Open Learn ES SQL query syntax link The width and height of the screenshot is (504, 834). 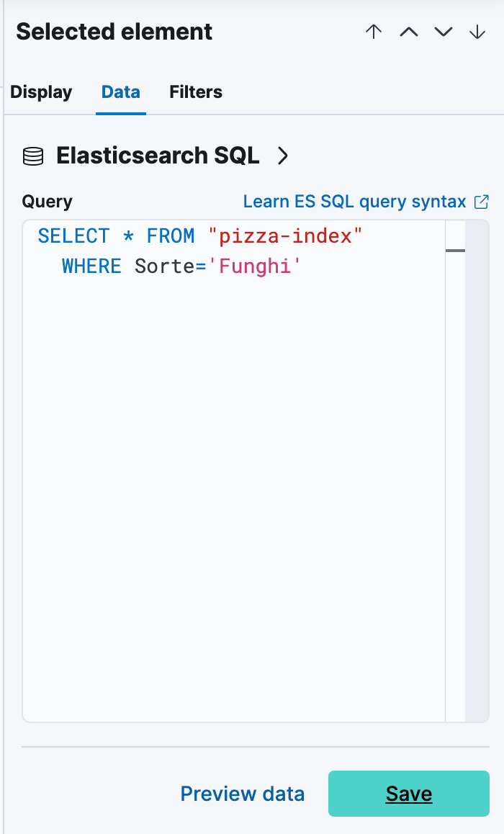pyautogui.click(x=355, y=202)
